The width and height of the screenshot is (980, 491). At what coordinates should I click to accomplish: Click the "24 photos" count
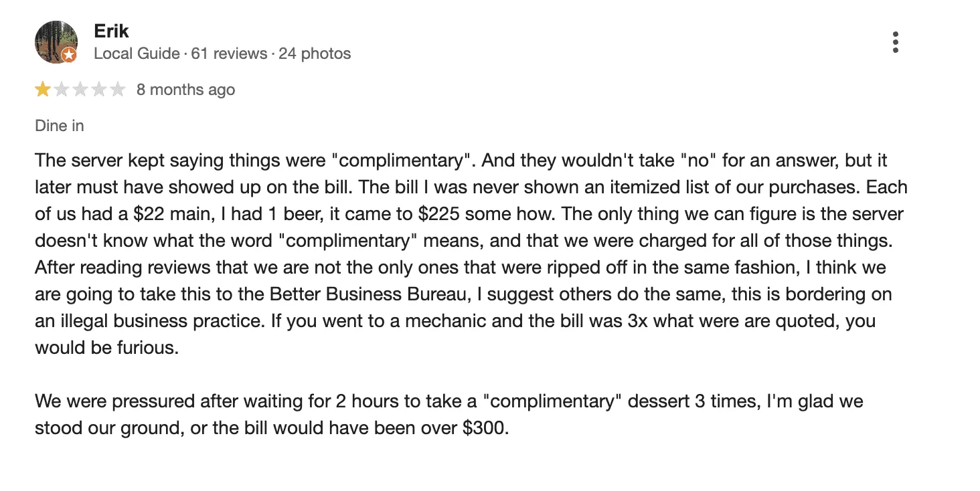(x=315, y=54)
